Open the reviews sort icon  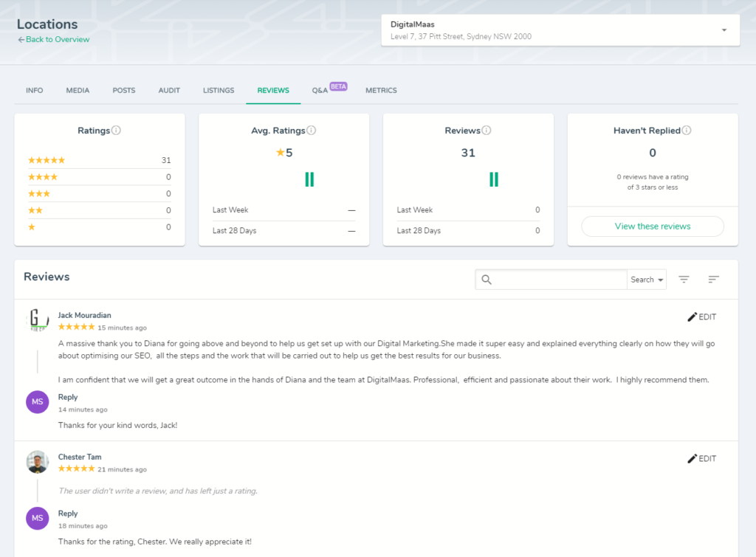(x=714, y=280)
